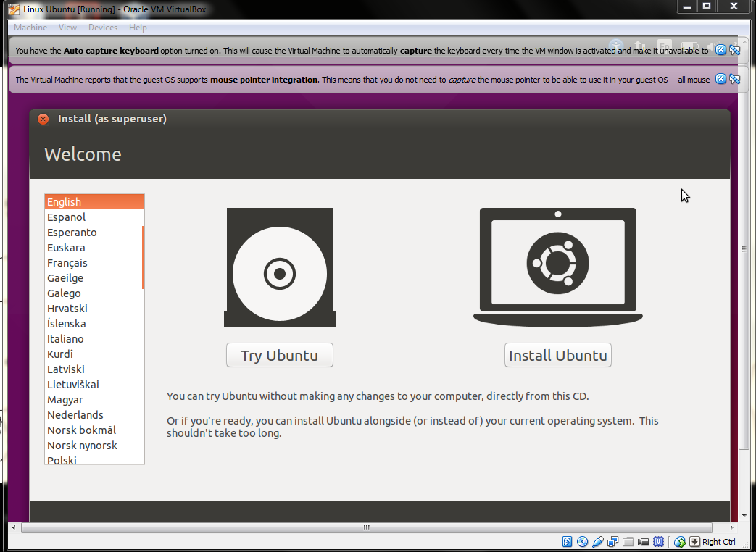Click the shared folders status icon
Image resolution: width=756 pixels, height=552 pixels.
(628, 541)
